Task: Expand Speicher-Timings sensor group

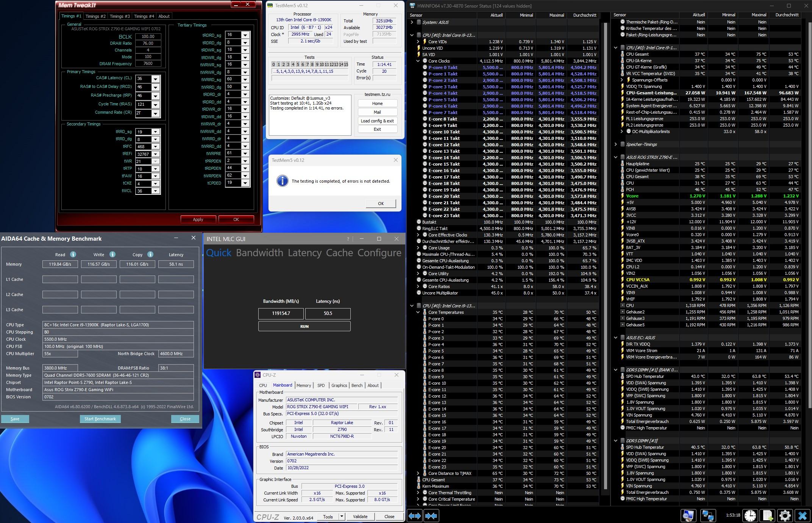Action: pyautogui.click(x=615, y=144)
